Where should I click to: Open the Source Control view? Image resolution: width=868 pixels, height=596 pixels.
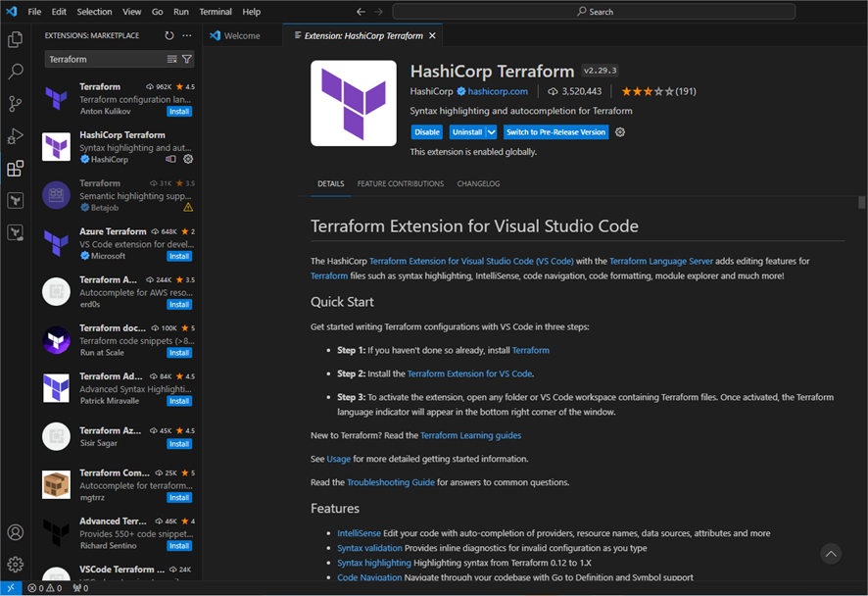coord(16,104)
